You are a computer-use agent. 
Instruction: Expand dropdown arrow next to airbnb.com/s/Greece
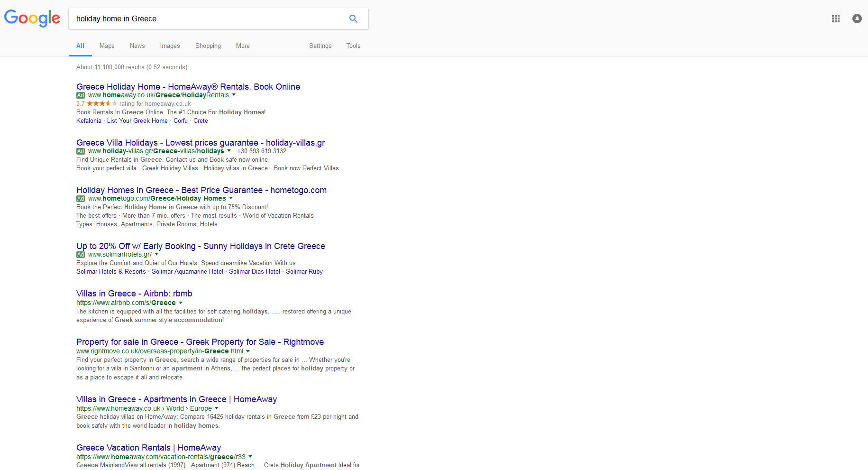(181, 303)
